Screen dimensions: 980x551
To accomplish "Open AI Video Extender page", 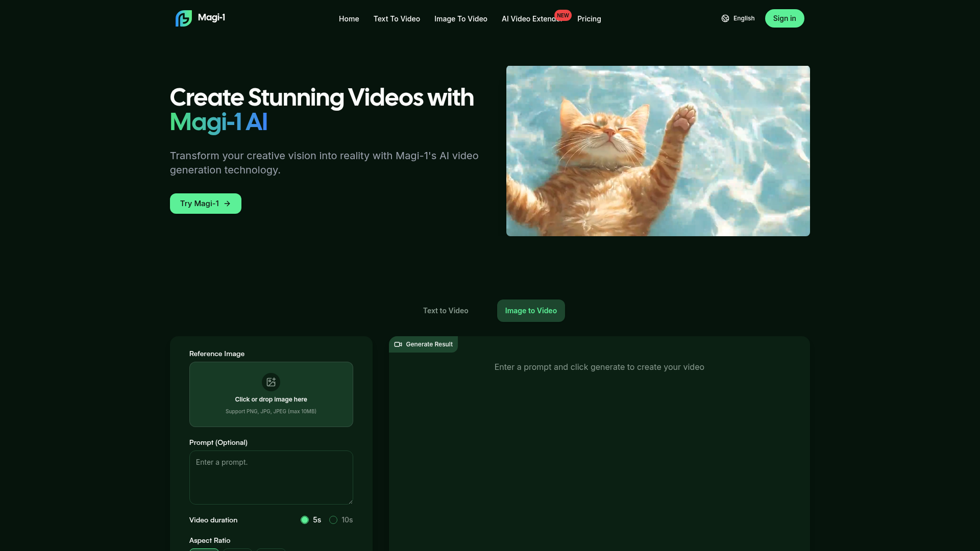I will point(532,19).
